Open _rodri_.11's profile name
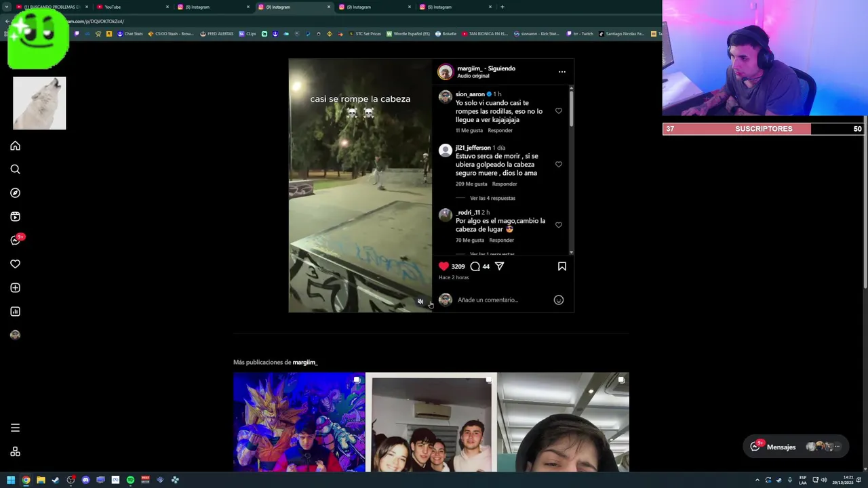The image size is (868, 488). point(468,212)
